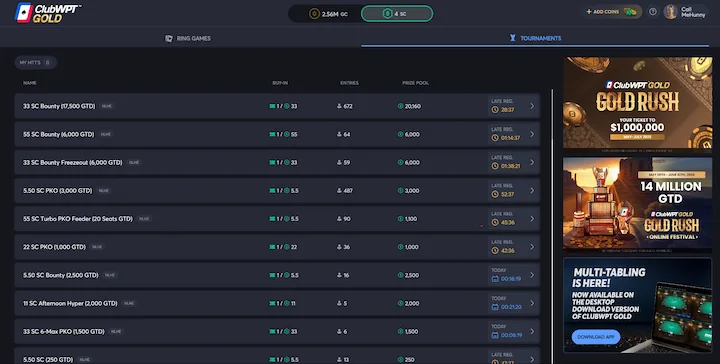Click the ticket icon in 33 SC 6-Max PKO buy-in

tap(272, 331)
